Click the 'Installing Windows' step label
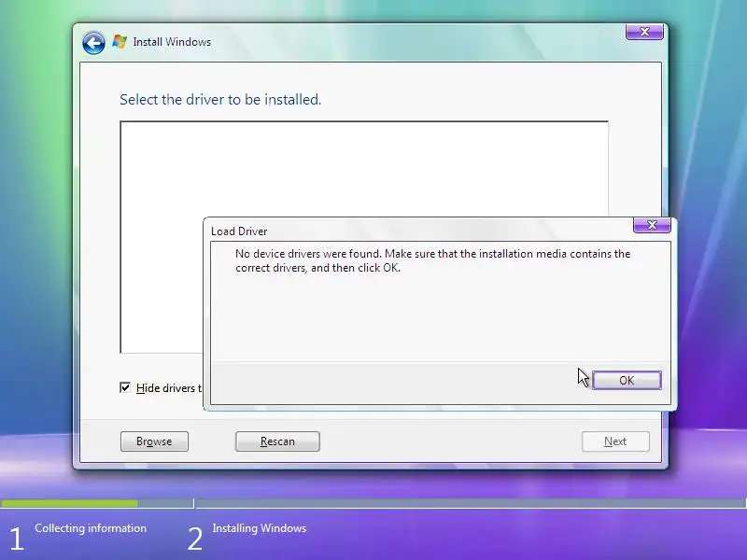Screen dimensions: 747x560 coord(260,528)
